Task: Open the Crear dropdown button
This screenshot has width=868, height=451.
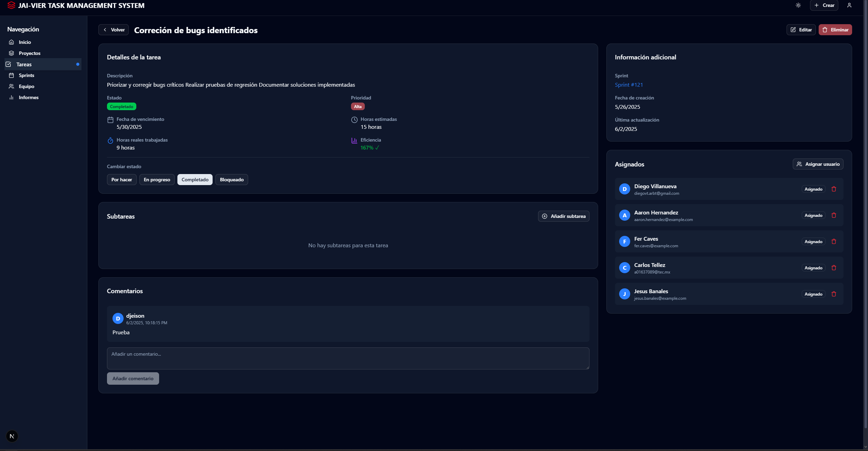Action: 824,5
